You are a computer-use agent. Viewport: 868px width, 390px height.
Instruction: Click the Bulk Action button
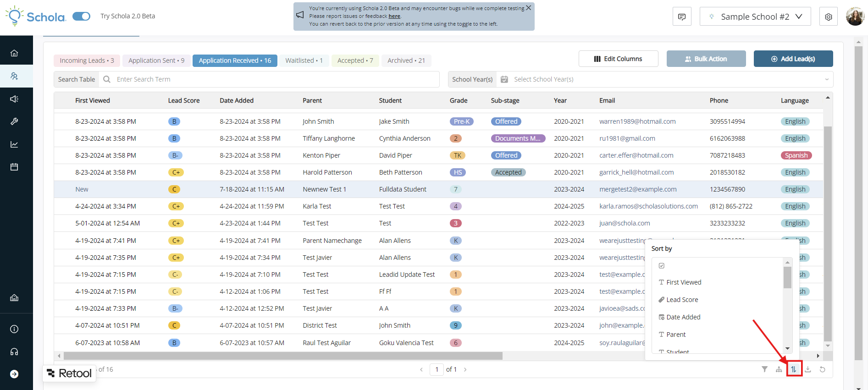coord(706,59)
